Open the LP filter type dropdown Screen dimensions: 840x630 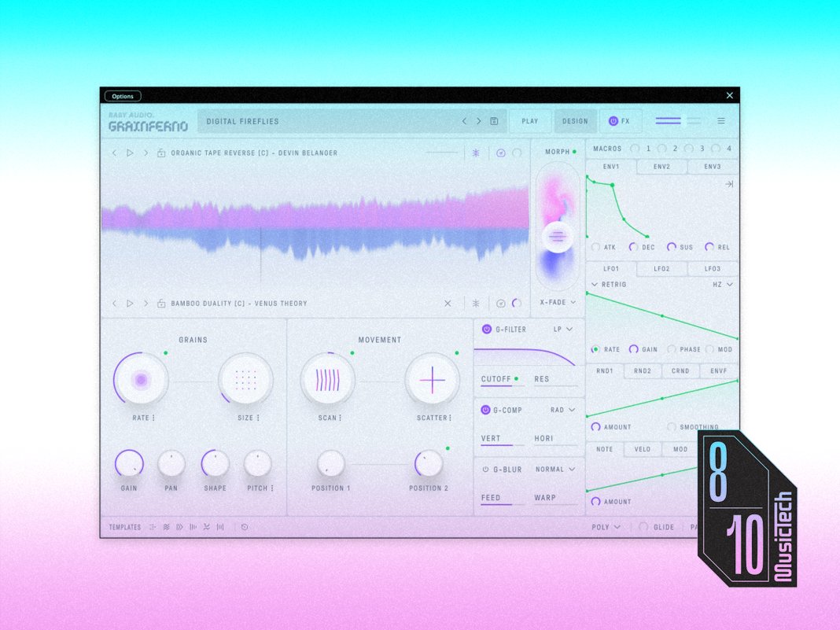pyautogui.click(x=563, y=329)
